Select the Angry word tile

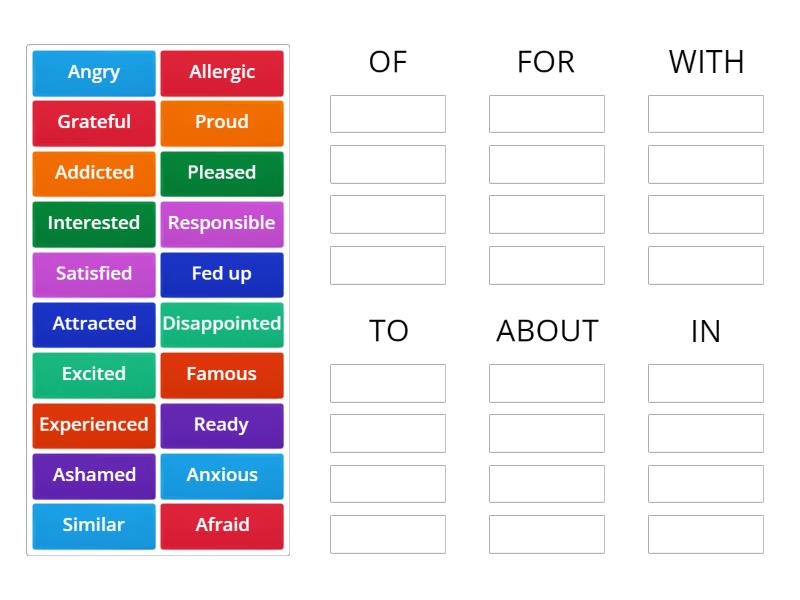click(x=93, y=72)
